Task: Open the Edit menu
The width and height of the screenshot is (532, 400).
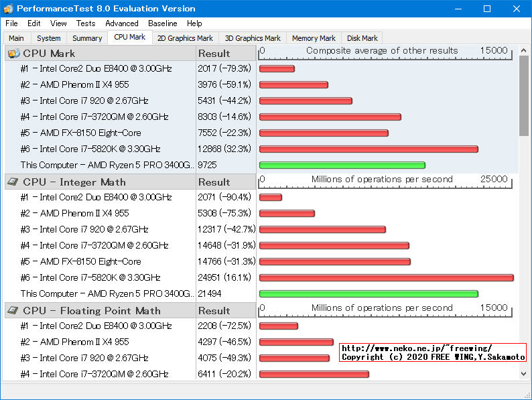Action: [34, 23]
